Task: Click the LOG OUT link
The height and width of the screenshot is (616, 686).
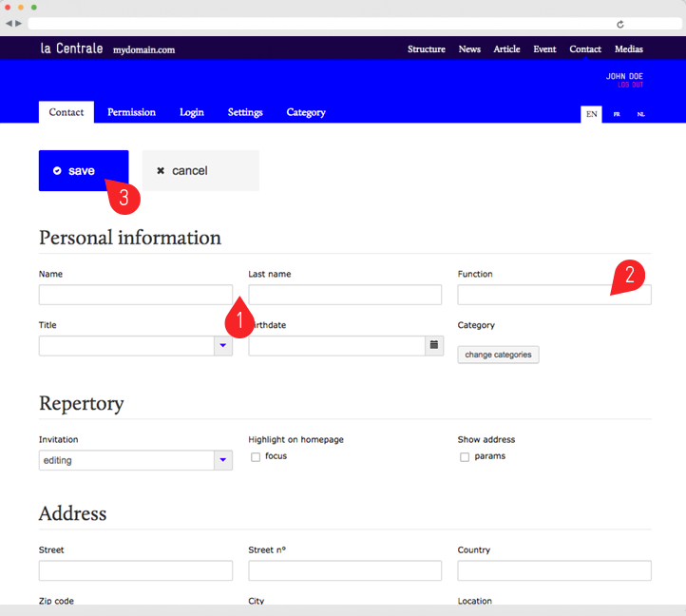Action: 630,85
